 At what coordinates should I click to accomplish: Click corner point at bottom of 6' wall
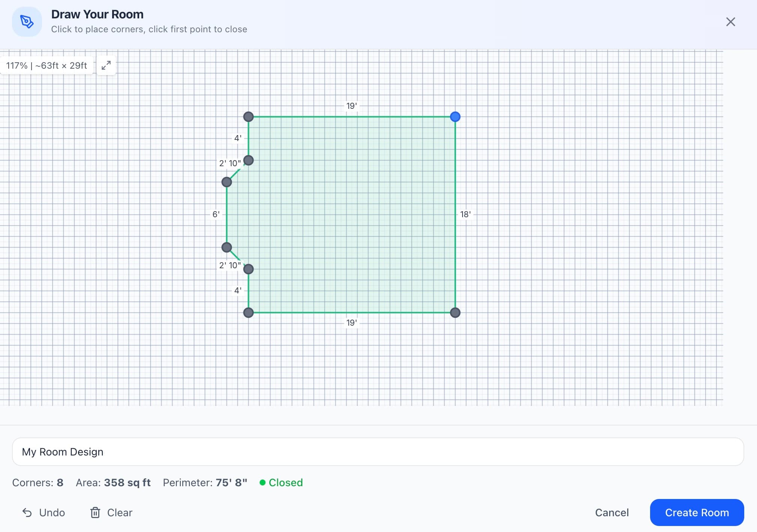tap(227, 247)
